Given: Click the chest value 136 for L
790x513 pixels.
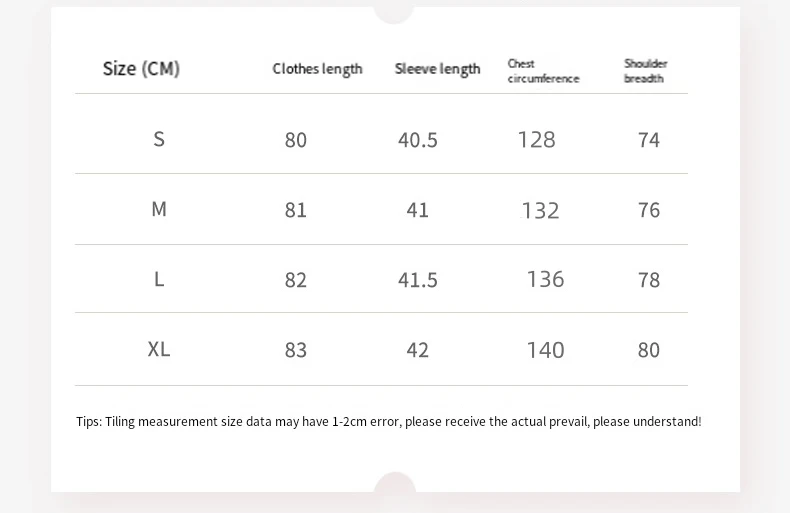Looking at the screenshot, I should pos(545,279).
